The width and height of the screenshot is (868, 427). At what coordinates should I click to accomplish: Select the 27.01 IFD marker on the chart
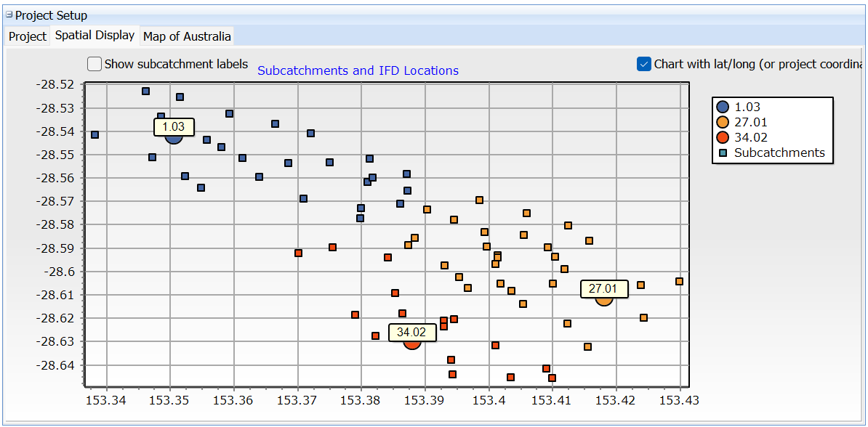603,300
